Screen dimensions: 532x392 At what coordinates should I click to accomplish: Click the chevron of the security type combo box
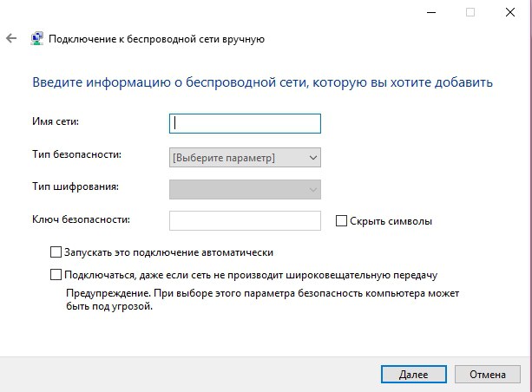312,158
